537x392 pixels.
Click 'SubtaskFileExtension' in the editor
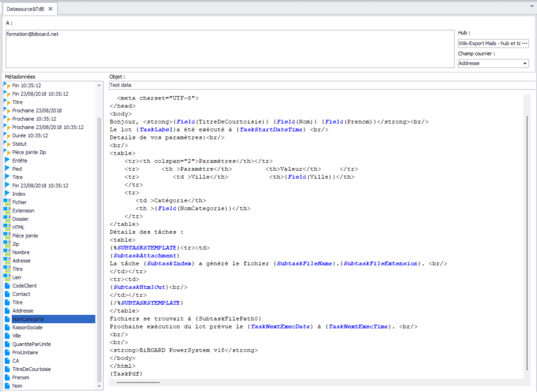381,263
